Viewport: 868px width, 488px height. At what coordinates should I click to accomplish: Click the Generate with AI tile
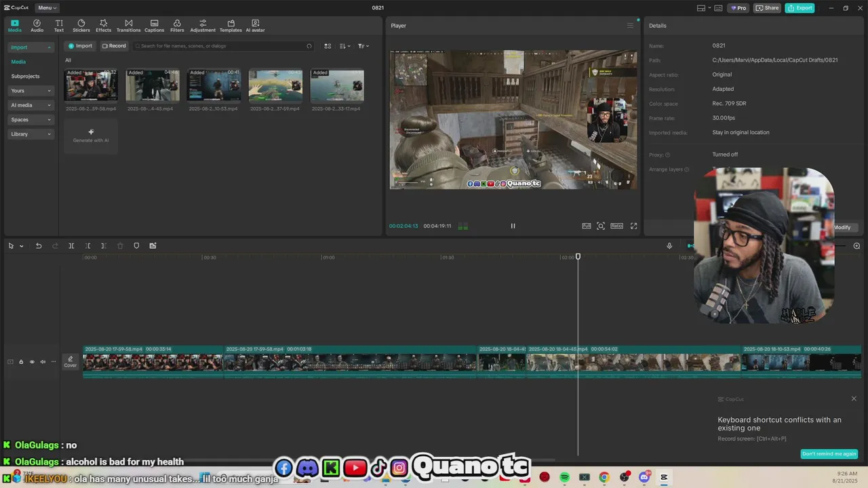[91, 136]
